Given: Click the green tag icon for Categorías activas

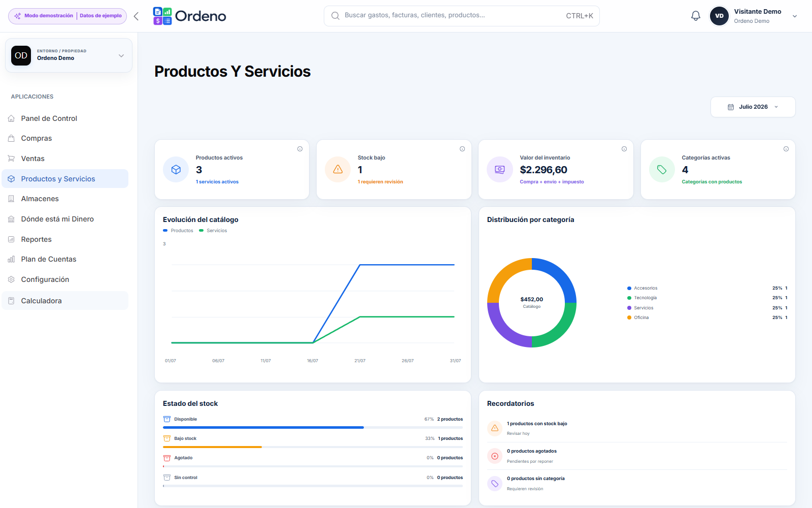Looking at the screenshot, I should tap(662, 170).
